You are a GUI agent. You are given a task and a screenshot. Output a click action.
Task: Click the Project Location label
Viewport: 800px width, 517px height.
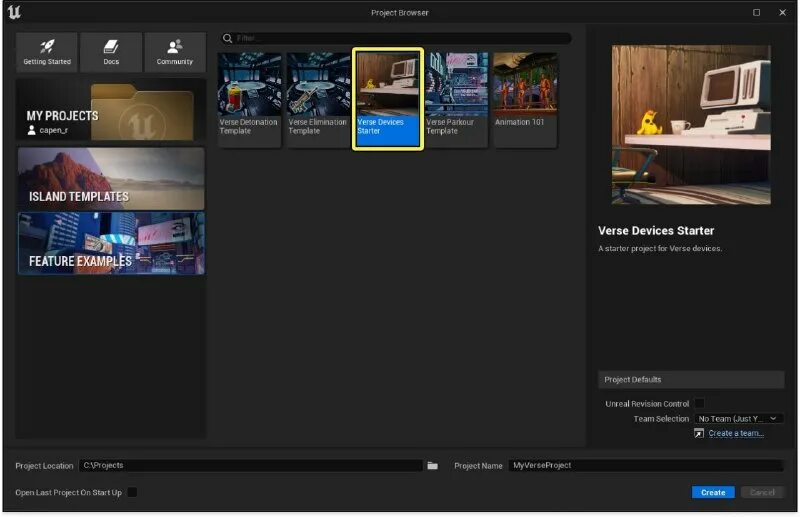(44, 466)
